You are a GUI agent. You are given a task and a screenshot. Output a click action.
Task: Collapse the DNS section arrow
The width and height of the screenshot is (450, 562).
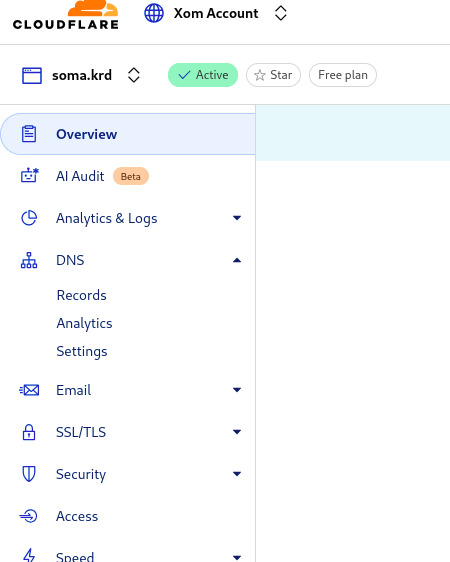pyautogui.click(x=237, y=260)
